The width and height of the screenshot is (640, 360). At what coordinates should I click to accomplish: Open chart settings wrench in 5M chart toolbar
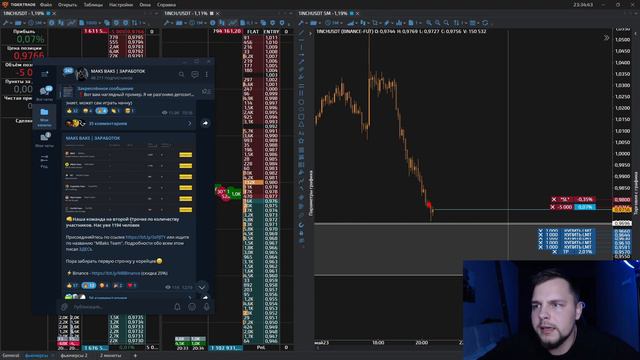pos(302,23)
